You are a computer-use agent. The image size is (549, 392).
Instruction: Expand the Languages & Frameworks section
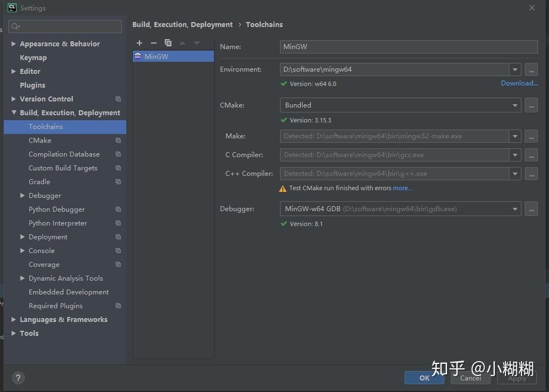pos(13,319)
